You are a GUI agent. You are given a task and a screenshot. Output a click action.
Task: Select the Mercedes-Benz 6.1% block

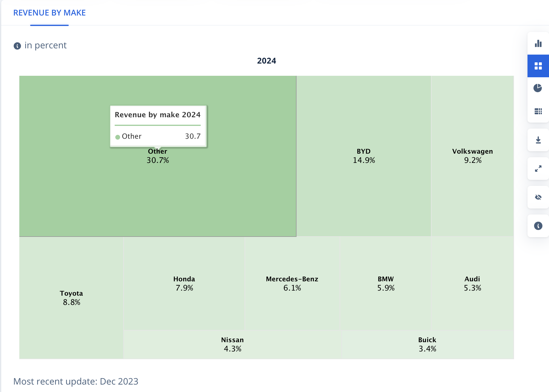292,283
